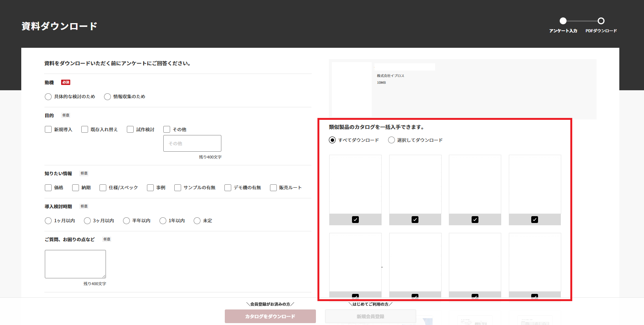Viewport: 644px width, 325px height.
Task: Enable the その他 purpose checkbox
Action: [x=167, y=129]
